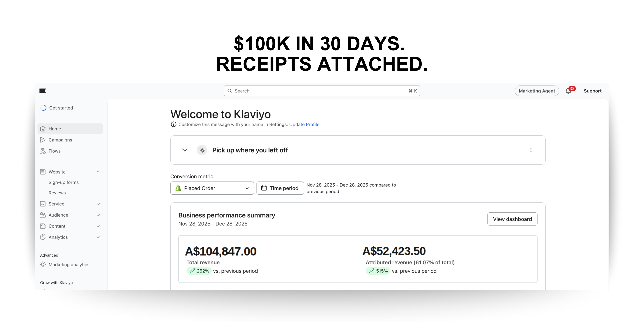Expand the Service sidebar section
Viewport: 644px width, 322px height.
(x=98, y=204)
